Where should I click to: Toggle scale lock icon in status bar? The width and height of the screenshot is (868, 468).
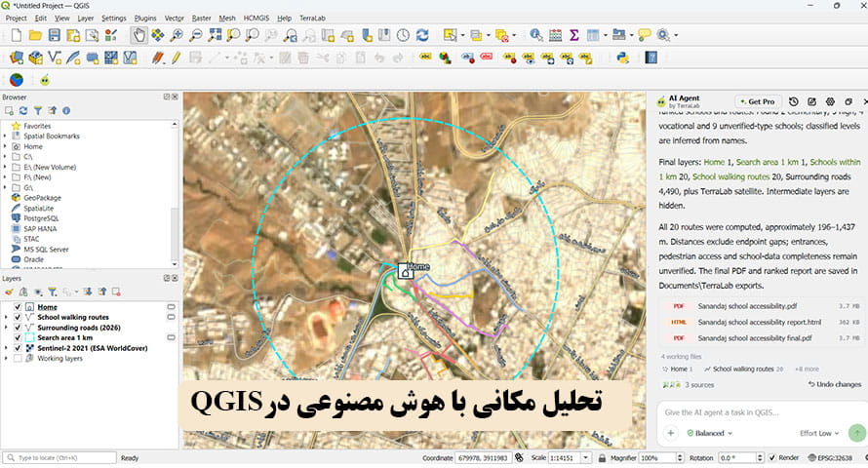point(602,458)
